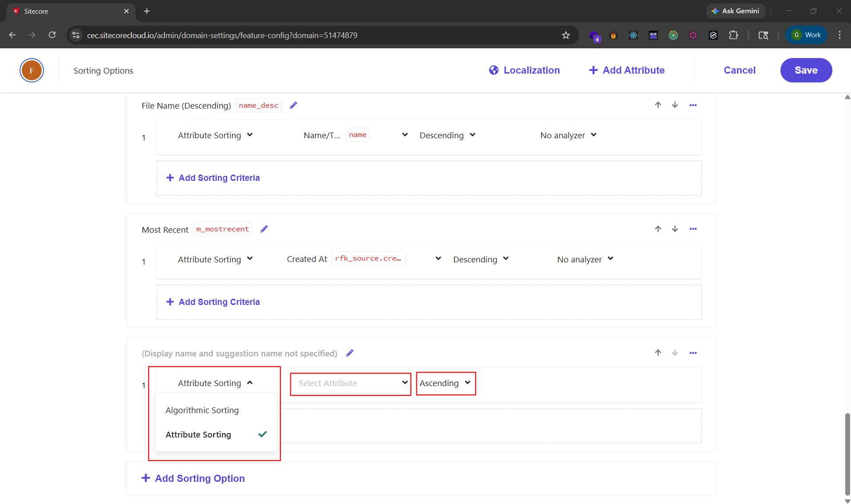Edit the File Name (Descending) option name

(293, 105)
